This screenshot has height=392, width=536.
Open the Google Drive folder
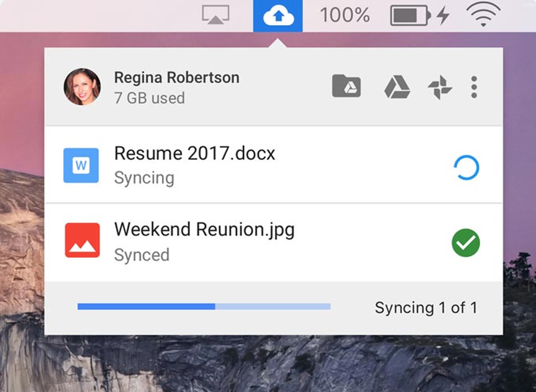click(x=346, y=87)
